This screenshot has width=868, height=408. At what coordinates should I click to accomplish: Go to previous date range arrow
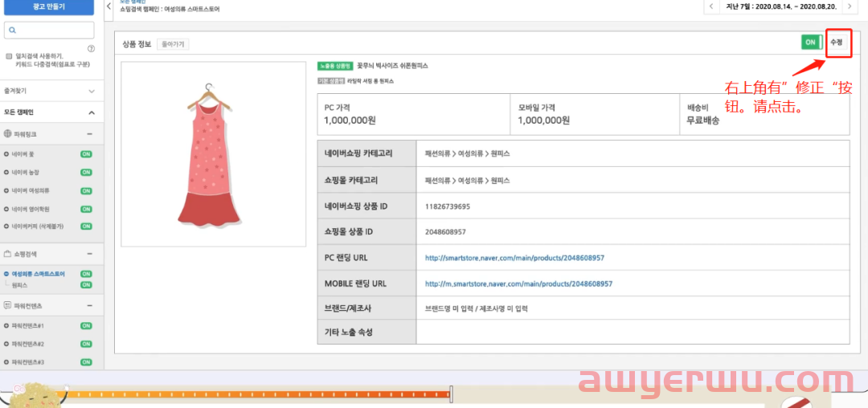pos(711,6)
